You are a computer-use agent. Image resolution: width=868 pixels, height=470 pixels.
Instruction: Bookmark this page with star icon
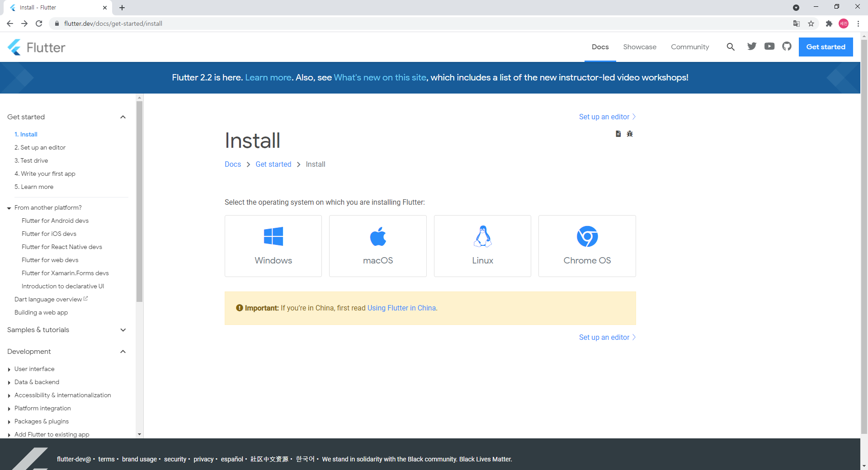[811, 23]
